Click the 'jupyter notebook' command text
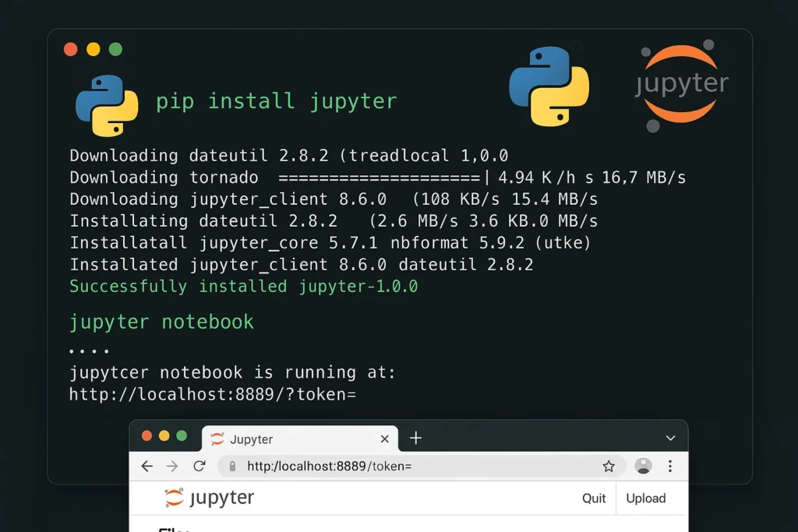 pyautogui.click(x=161, y=322)
